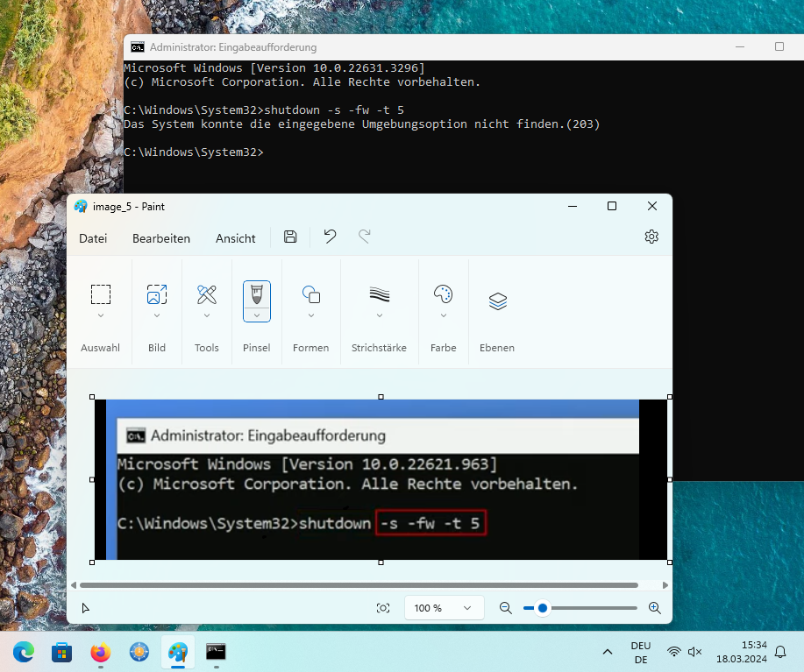Click the muted volume tray icon

tap(694, 652)
